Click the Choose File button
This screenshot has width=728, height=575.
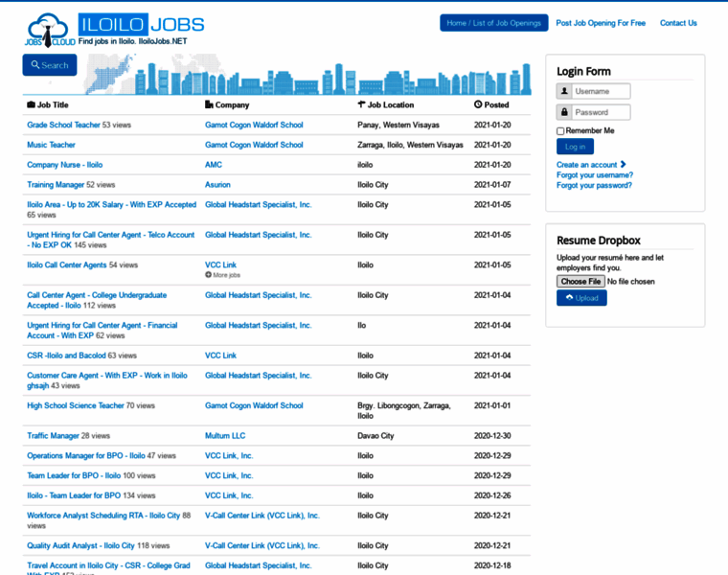tap(580, 281)
